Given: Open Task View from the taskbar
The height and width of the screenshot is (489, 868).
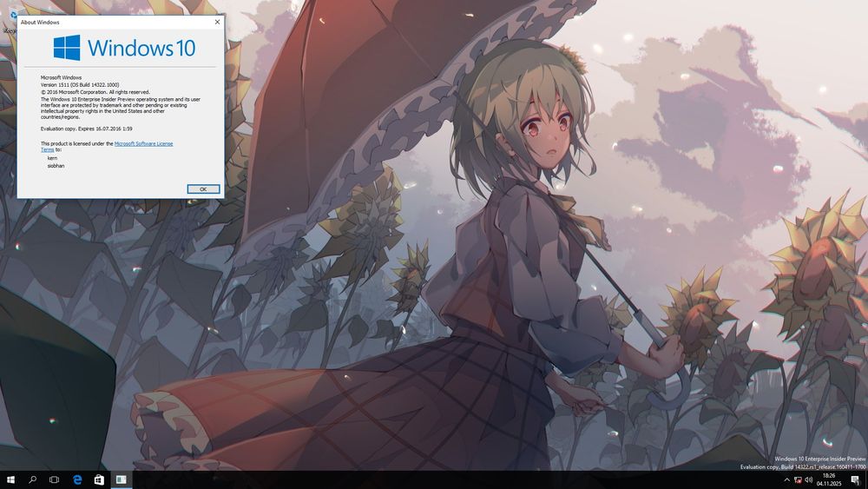Looking at the screenshot, I should [54, 479].
